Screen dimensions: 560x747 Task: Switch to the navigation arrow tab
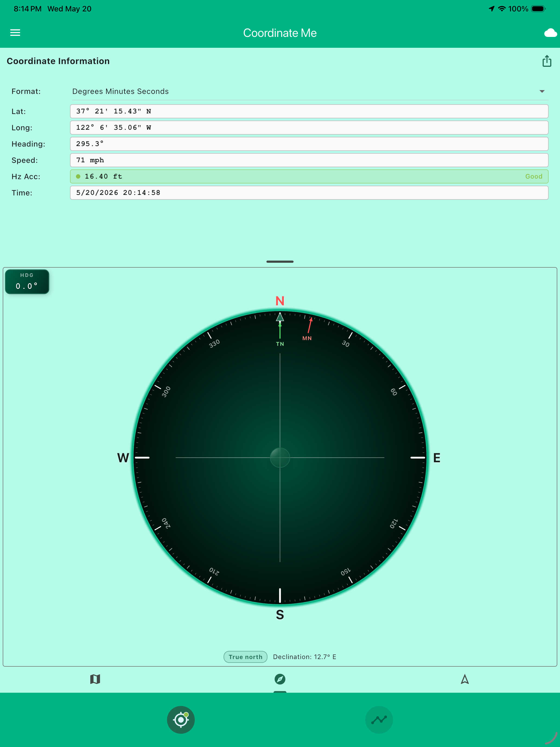(465, 679)
